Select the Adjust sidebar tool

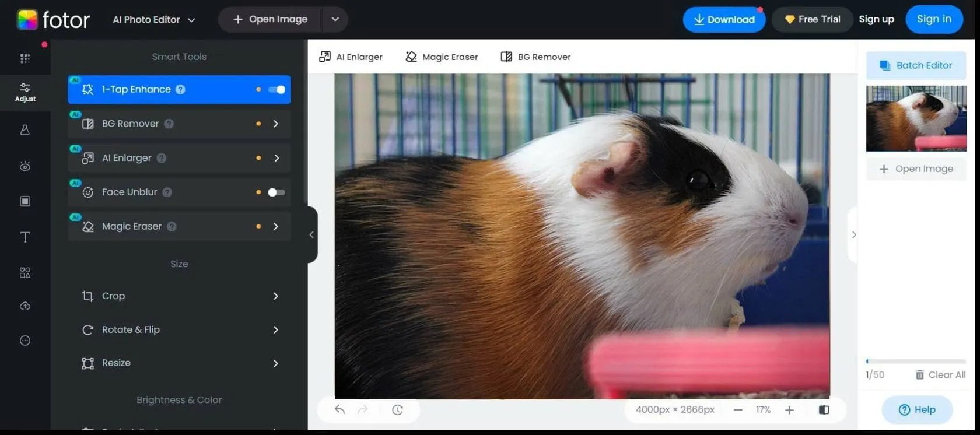tap(25, 92)
